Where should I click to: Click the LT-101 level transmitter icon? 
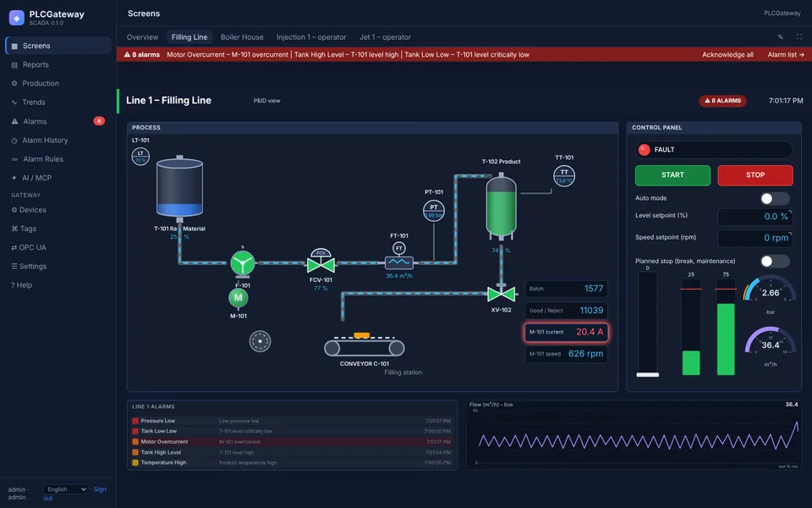point(140,156)
